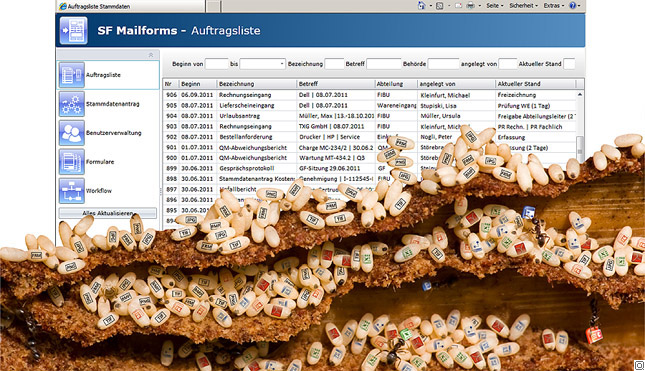Click 'Gesprächsprotokoll' in row 899
This screenshot has height=371, width=645.
(x=246, y=168)
